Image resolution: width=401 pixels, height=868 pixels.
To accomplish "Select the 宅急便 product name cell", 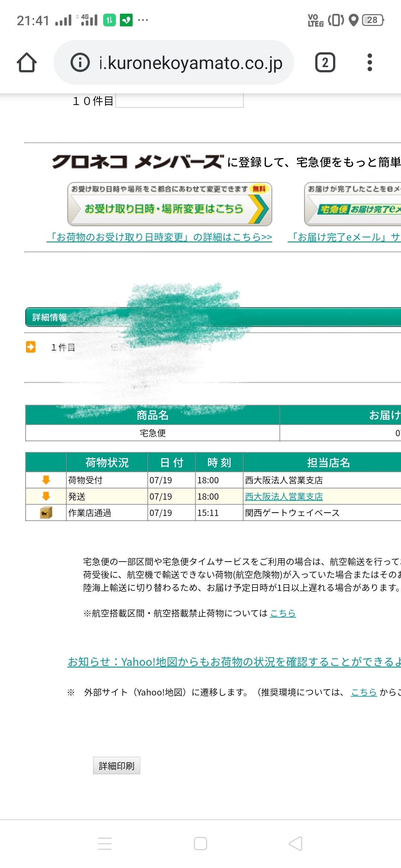I will [x=153, y=433].
